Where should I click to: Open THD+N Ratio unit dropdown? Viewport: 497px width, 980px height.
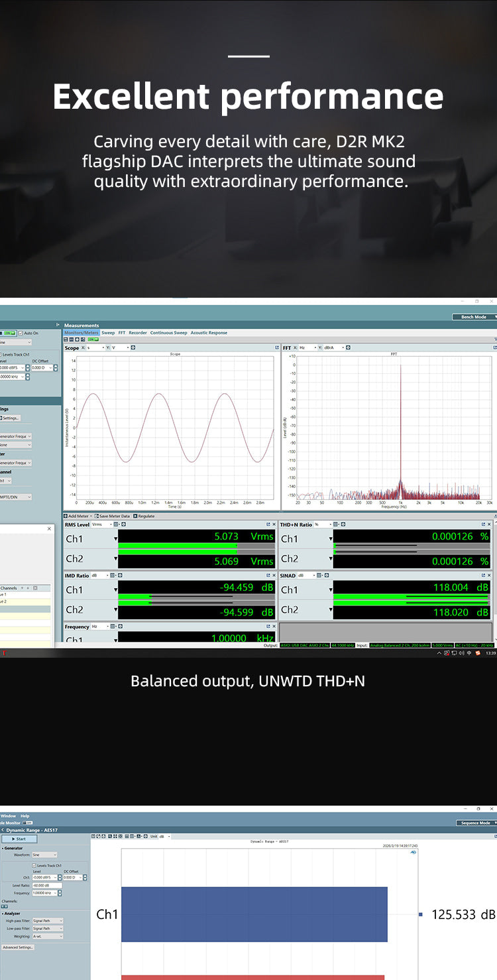[323, 524]
